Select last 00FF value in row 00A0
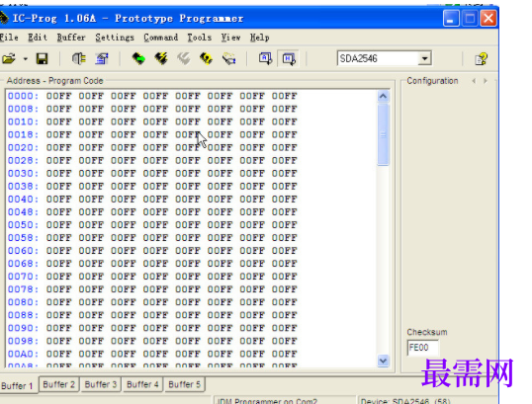Image resolution: width=532 pixels, height=404 pixels. [285, 354]
